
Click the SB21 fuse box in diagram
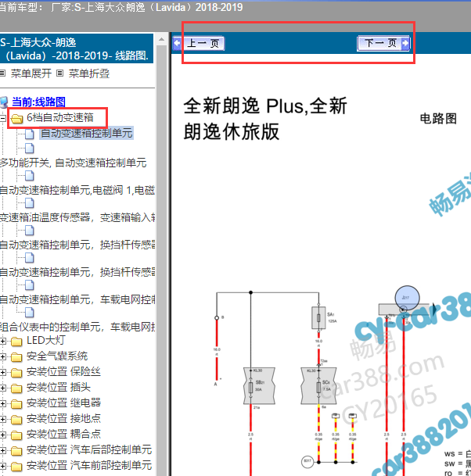click(x=259, y=386)
